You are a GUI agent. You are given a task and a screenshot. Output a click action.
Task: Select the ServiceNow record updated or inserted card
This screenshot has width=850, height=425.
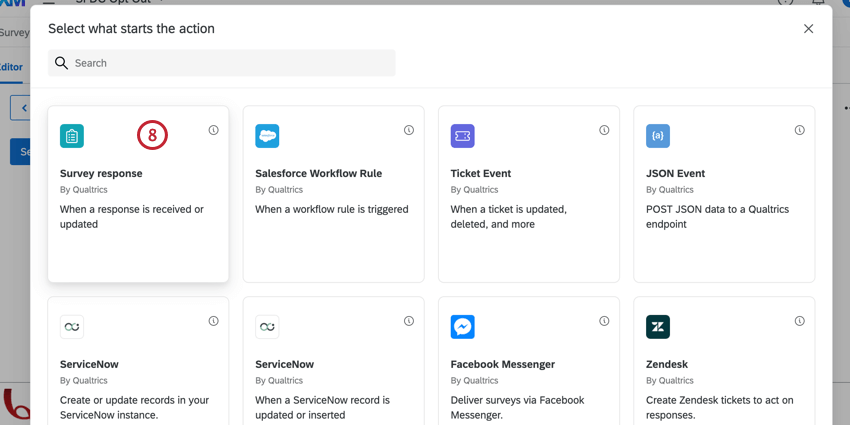point(333,361)
